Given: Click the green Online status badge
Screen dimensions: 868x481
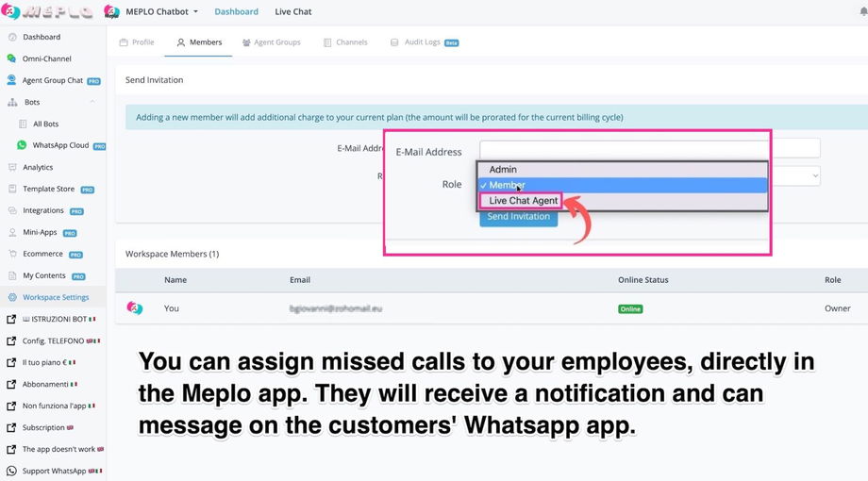Looking at the screenshot, I should pos(630,308).
